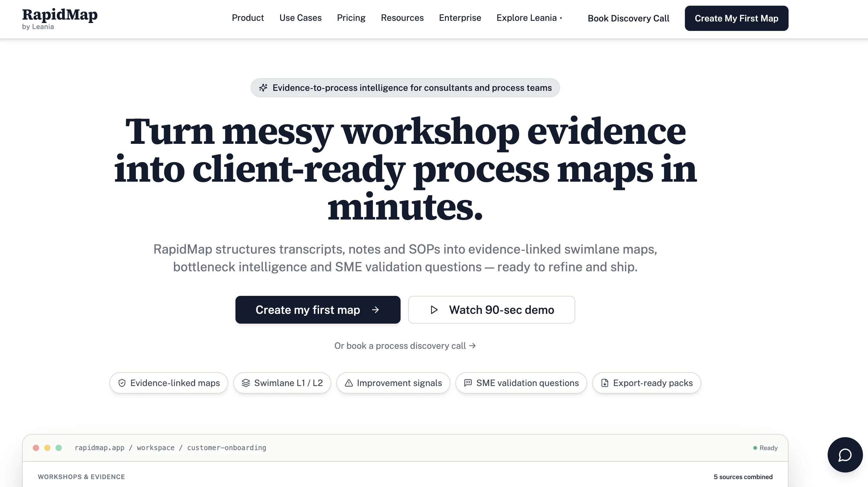Click the 'Export-ready packs' pill label
Screen dimensions: 868x487
653,383
